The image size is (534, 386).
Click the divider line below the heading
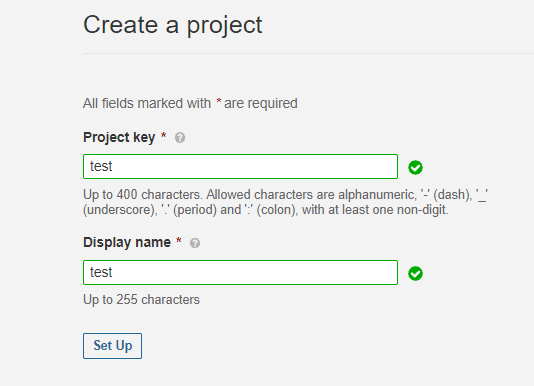click(308, 53)
